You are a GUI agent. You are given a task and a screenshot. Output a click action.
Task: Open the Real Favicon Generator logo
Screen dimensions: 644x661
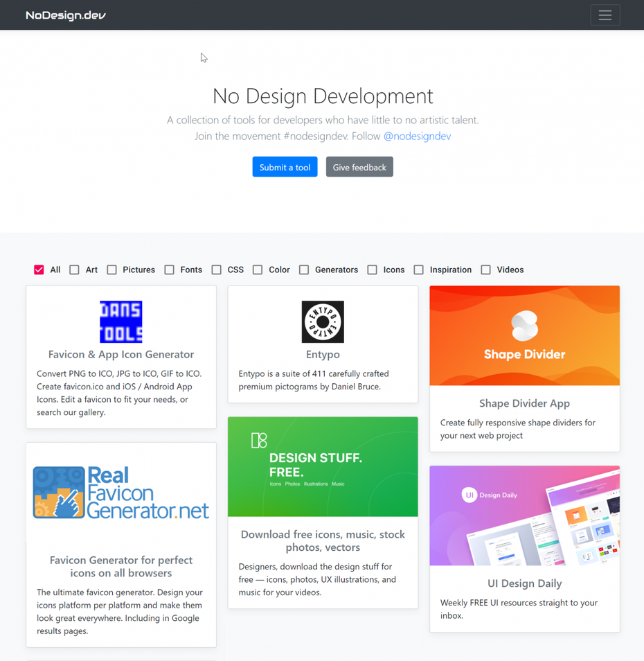[x=121, y=493]
